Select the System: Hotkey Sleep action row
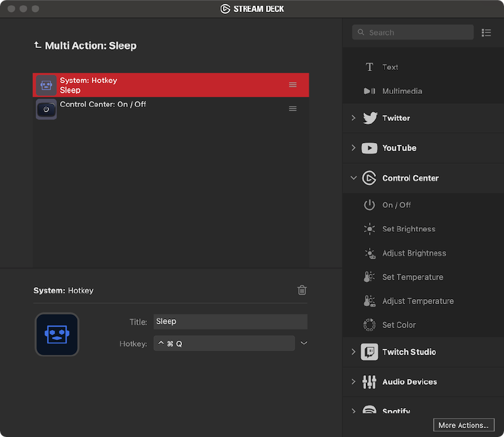The image size is (504, 437). pyautogui.click(x=171, y=85)
